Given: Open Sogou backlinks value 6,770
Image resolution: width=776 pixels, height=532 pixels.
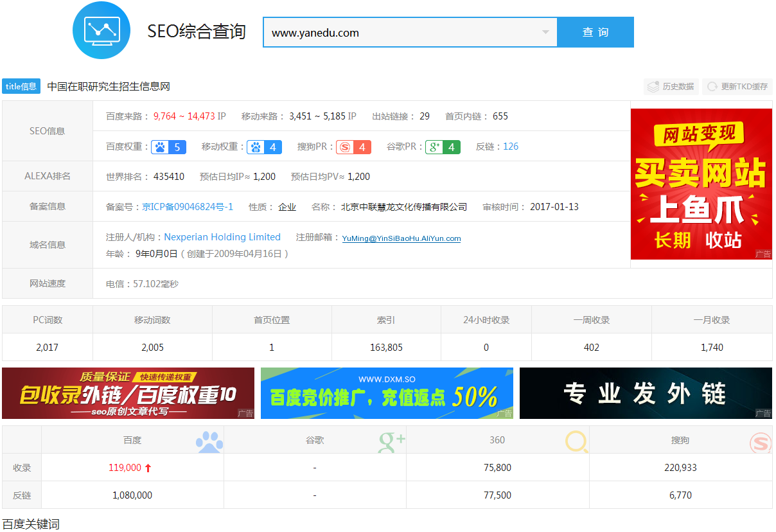Looking at the screenshot, I should (680, 495).
